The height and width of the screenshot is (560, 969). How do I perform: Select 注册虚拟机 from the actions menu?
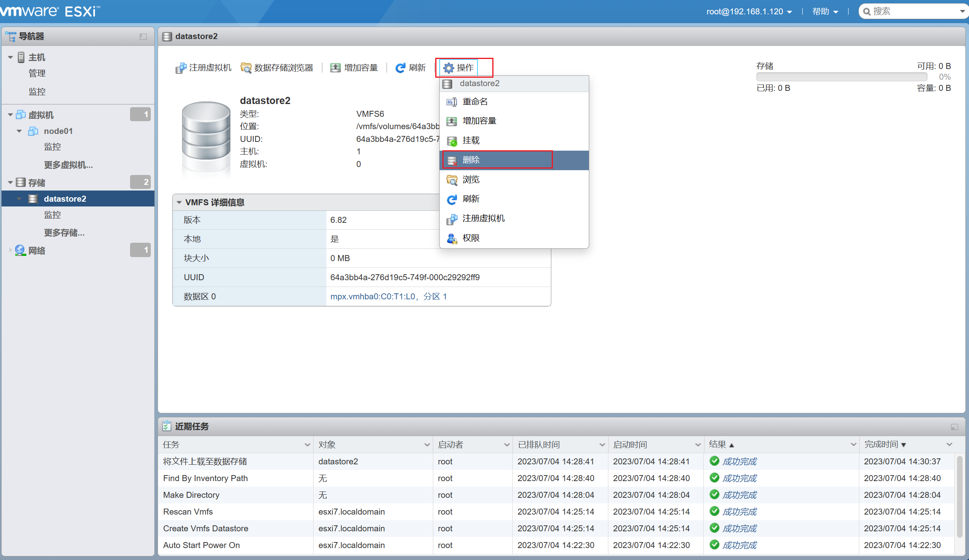tap(514, 219)
